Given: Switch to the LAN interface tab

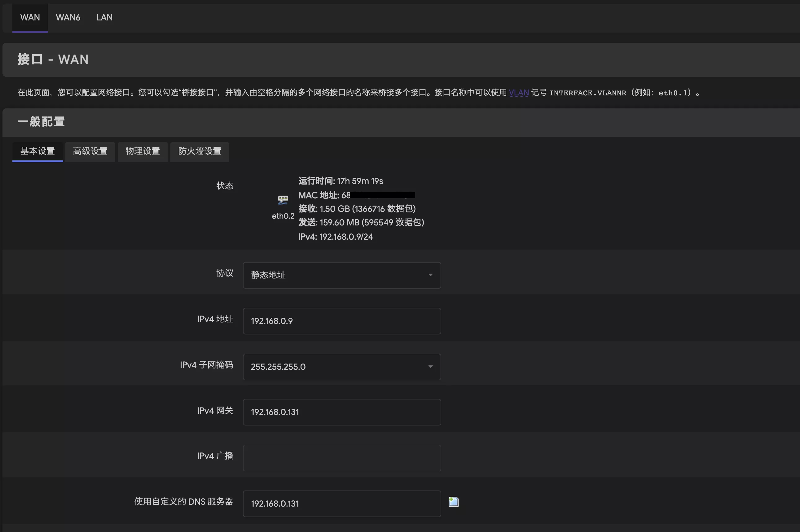Looking at the screenshot, I should tap(104, 17).
